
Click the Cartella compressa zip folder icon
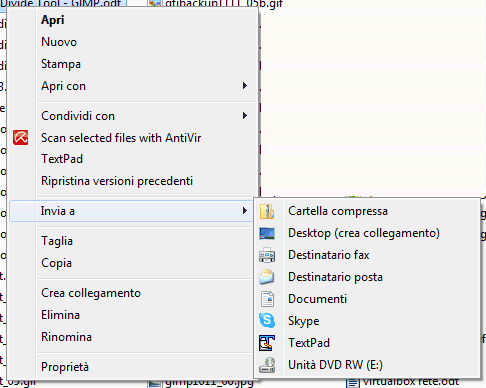(x=267, y=211)
